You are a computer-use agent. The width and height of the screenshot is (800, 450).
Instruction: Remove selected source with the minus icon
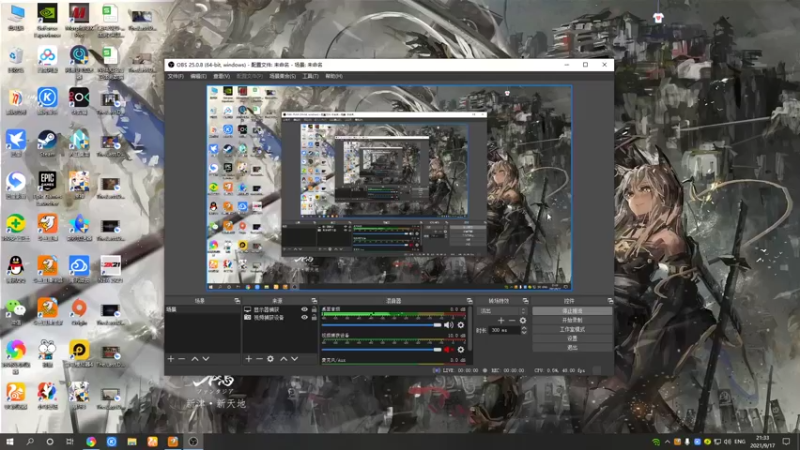pos(259,359)
